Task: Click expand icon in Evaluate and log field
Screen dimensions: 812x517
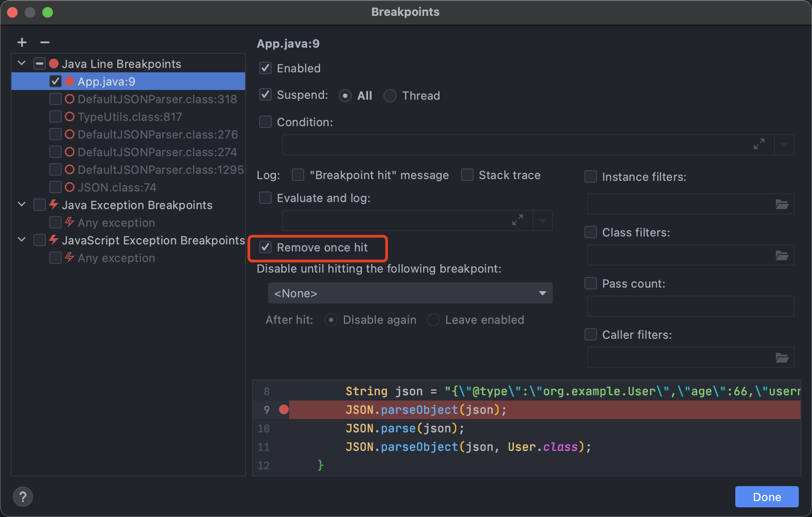Action: pos(517,220)
